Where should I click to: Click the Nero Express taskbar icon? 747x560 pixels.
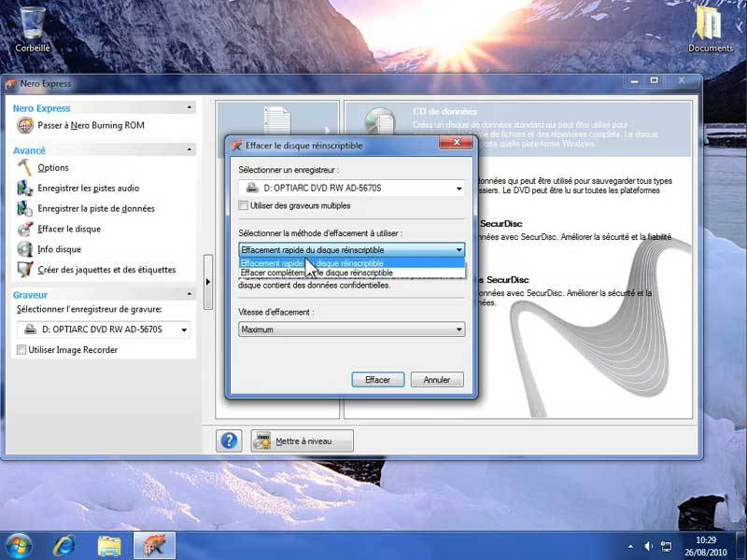154,546
